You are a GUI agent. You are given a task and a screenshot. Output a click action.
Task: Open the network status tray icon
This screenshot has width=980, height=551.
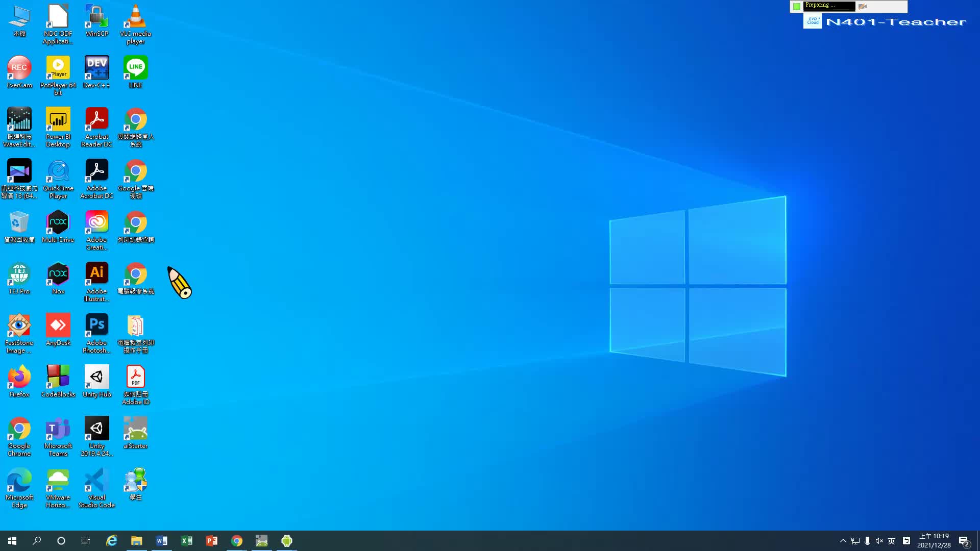(x=855, y=541)
